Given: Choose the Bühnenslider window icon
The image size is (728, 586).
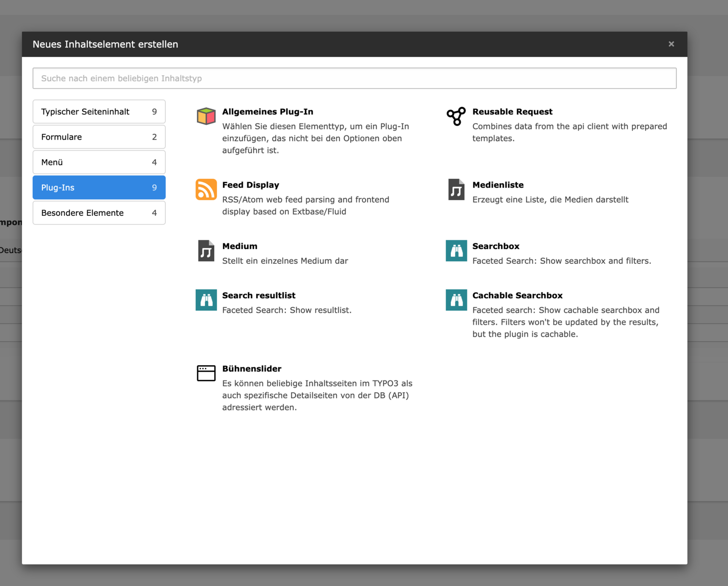Looking at the screenshot, I should pos(206,373).
